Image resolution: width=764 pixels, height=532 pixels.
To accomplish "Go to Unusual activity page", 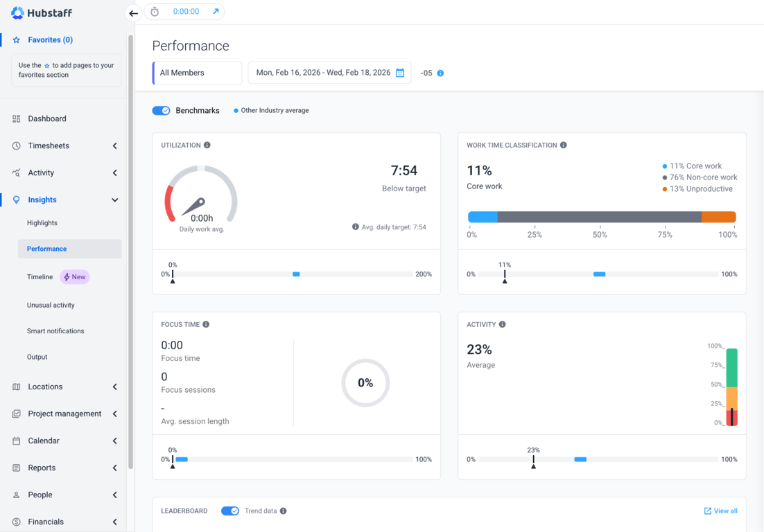I will 51,305.
